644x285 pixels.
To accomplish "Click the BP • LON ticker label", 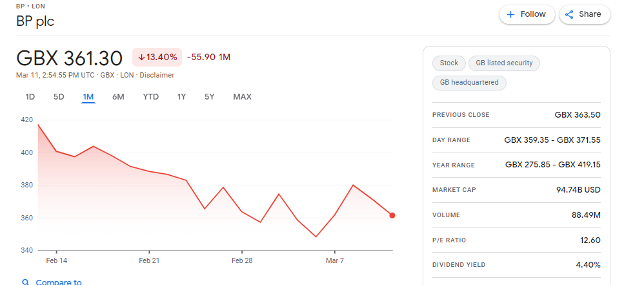I will [30, 6].
